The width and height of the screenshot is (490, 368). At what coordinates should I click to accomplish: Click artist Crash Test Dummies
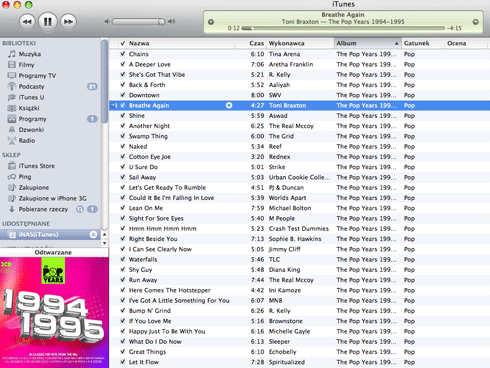(x=299, y=229)
